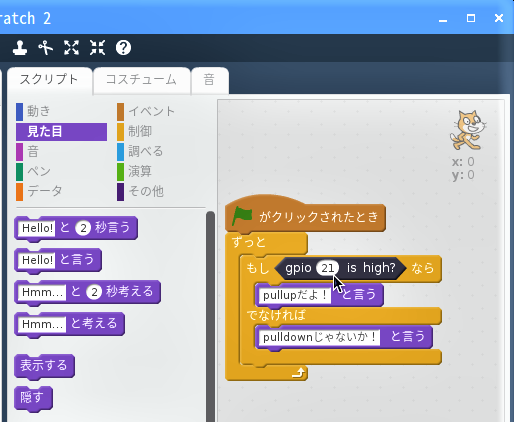Select the Delete scissors tool

point(46,48)
